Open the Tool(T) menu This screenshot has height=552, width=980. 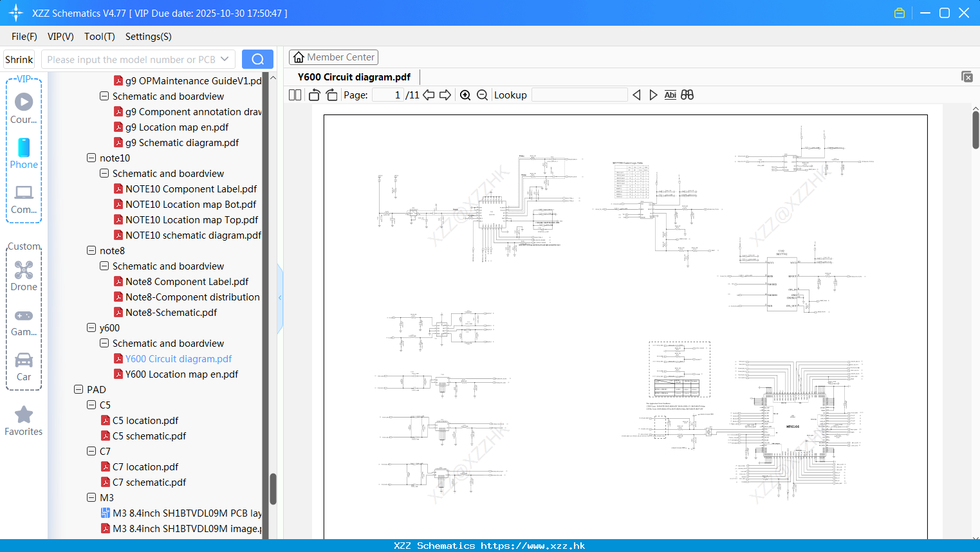(100, 37)
